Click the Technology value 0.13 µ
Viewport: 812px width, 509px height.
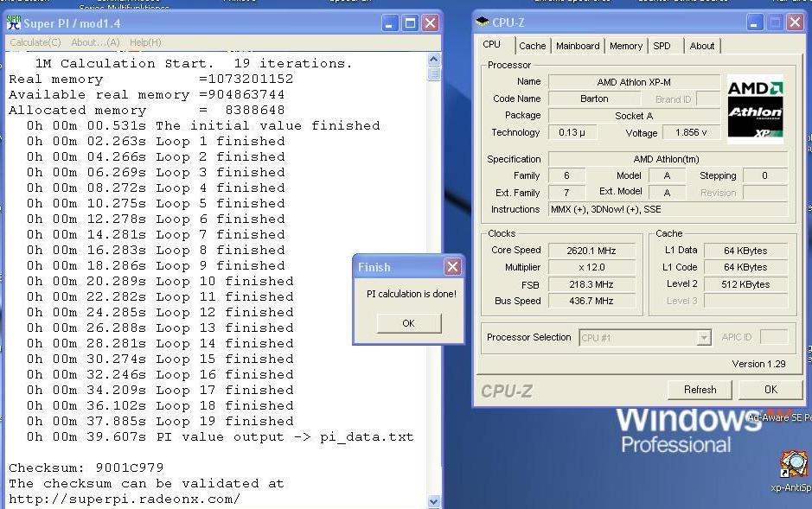(572, 132)
